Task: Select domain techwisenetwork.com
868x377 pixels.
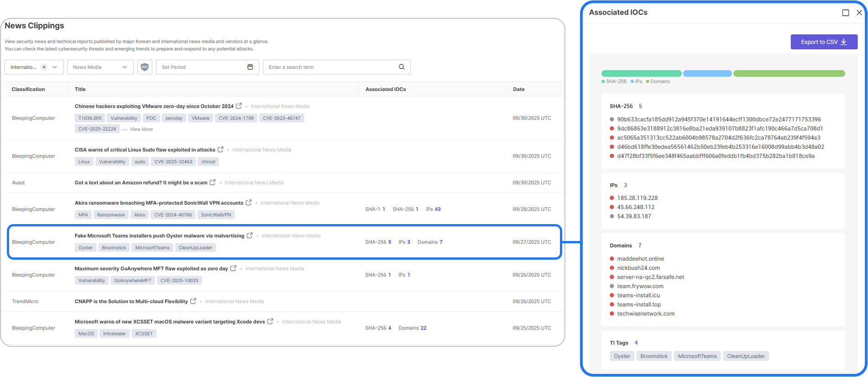Action: tap(646, 314)
